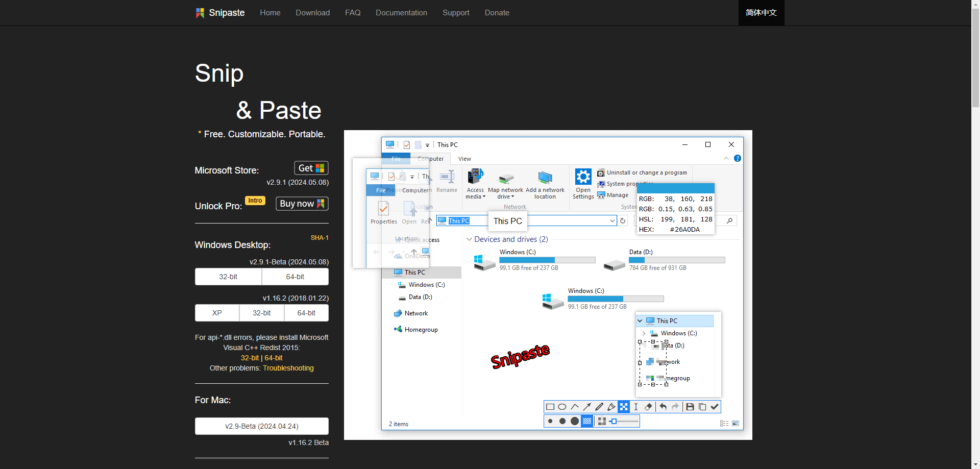
Task: Download v1.16.2 XP version
Action: pos(217,313)
